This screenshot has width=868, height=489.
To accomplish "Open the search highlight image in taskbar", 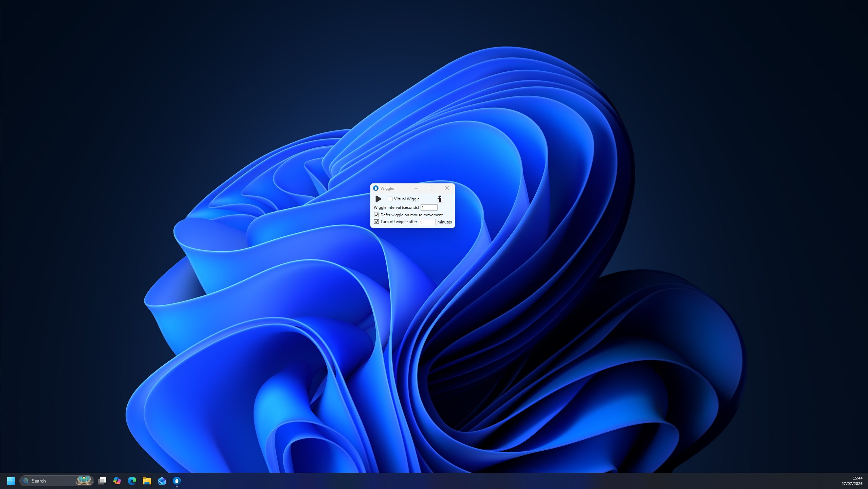I will (x=84, y=481).
